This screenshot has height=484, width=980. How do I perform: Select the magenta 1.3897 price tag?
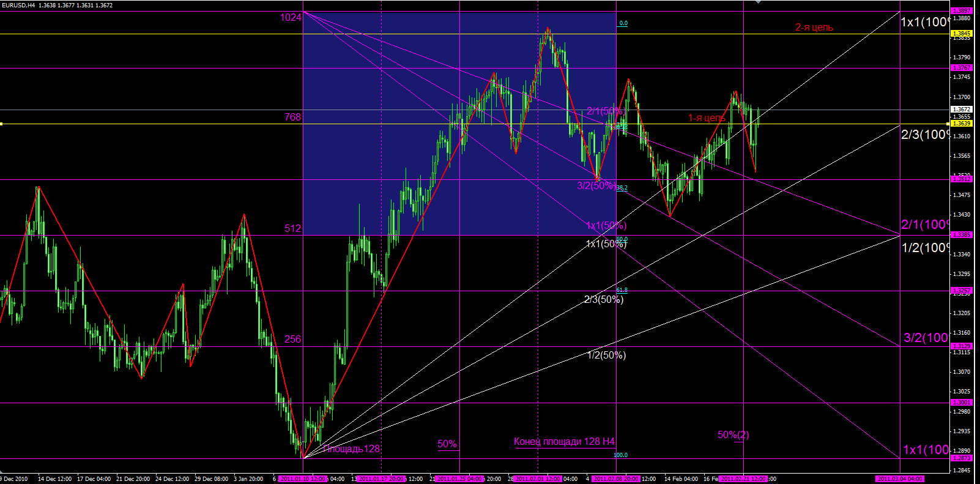(x=962, y=11)
